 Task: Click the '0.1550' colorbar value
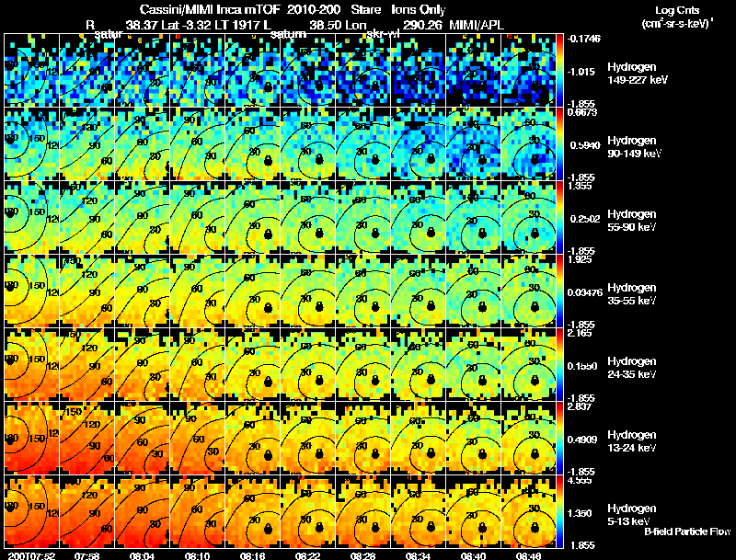pos(583,366)
